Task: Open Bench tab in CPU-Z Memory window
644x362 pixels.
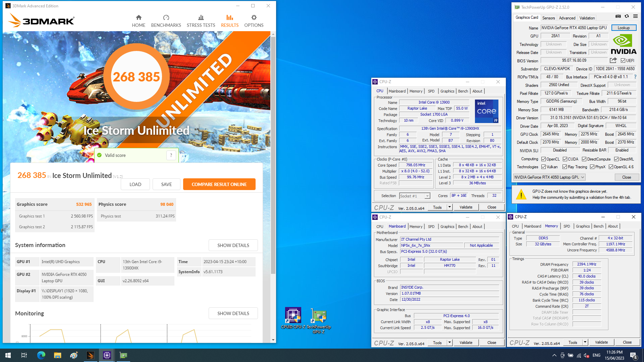Action: coord(598,226)
